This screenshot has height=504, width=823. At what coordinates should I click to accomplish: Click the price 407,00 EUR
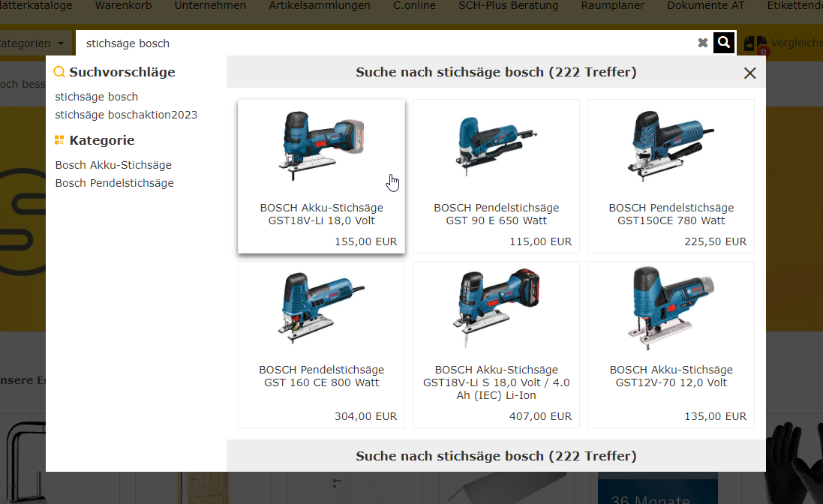(x=541, y=416)
